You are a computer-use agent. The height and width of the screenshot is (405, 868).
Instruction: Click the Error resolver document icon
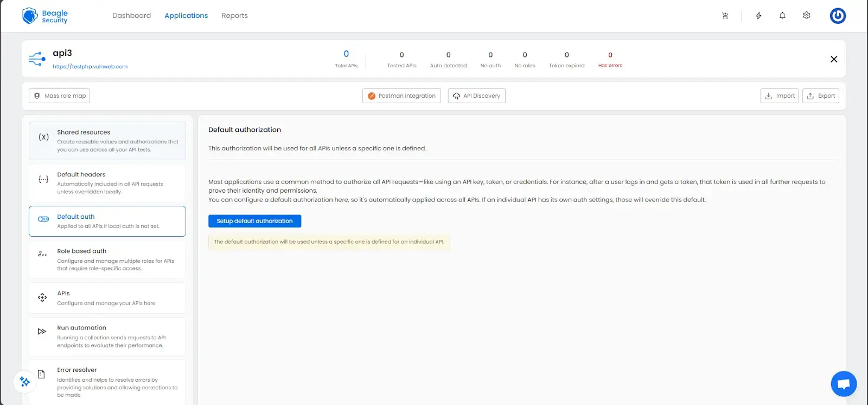(x=41, y=374)
